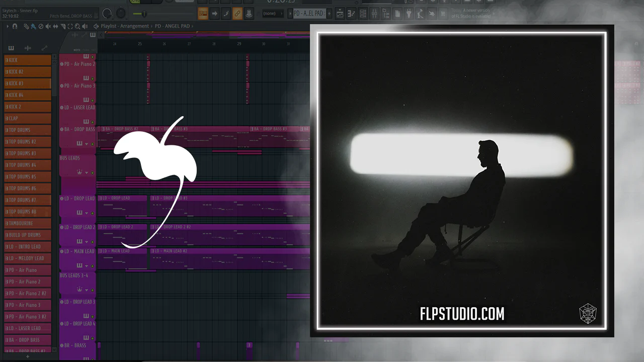Select the LD - DROP LEAD 2 #2 clip

pyautogui.click(x=230, y=234)
